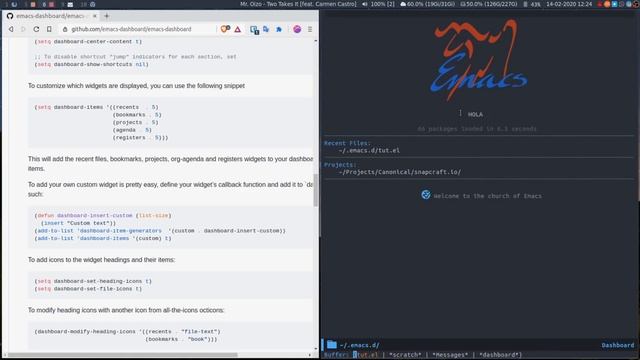640x360 pixels.
Task: Click the battery icon in top bar
Action: [x=525, y=4]
